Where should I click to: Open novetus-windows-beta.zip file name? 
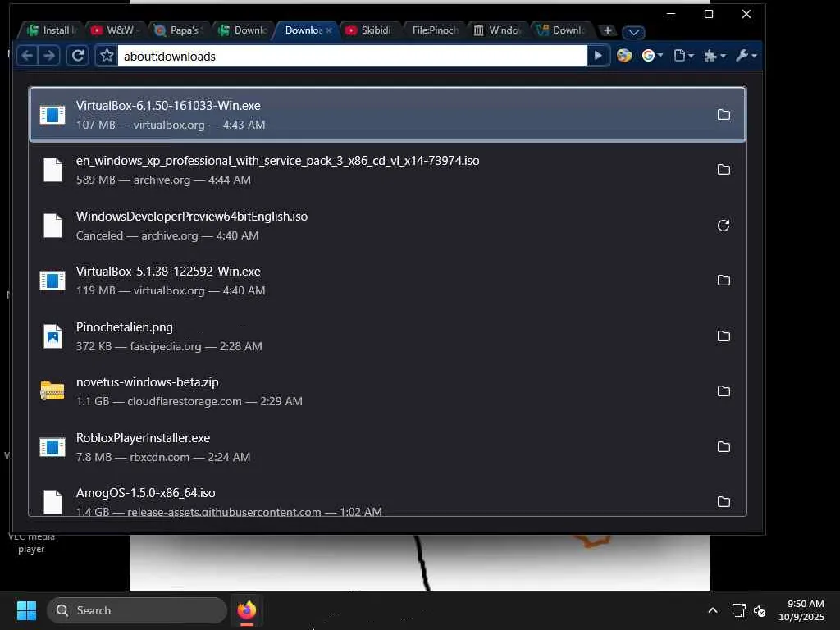[x=148, y=382]
